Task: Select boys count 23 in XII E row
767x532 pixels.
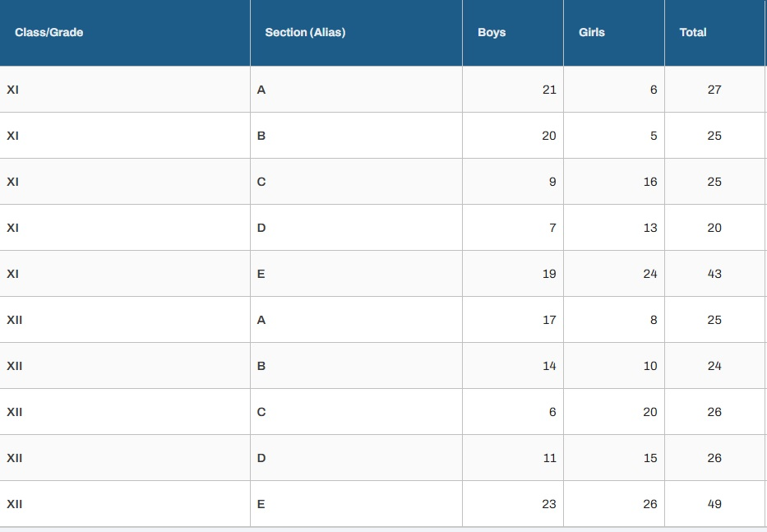Action: coord(549,504)
